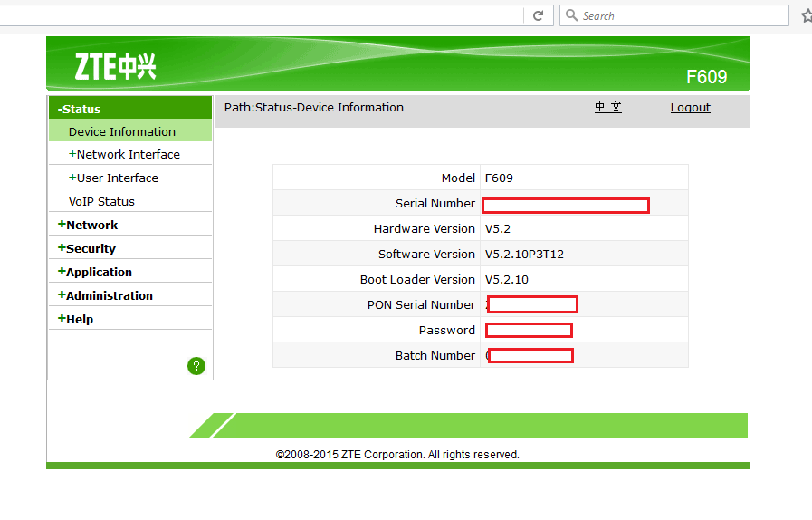Click the Software Version label
This screenshot has height=520, width=812.
pyautogui.click(x=426, y=254)
